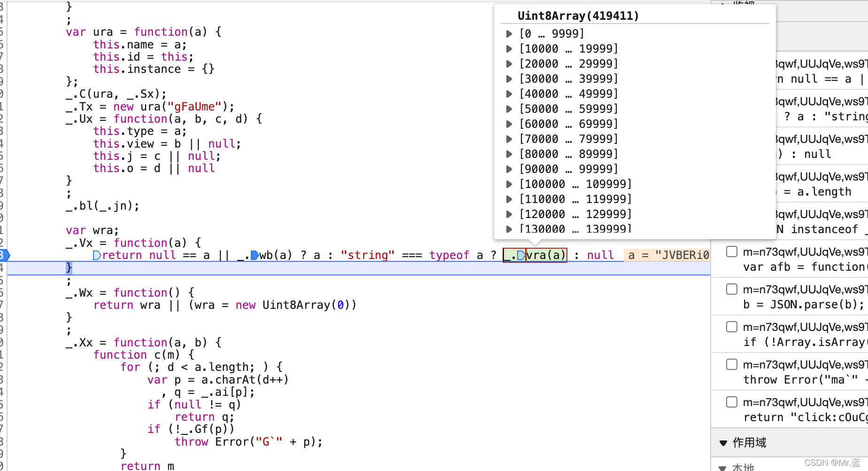868x471 pixels.
Task: Toggle breakpoint checkbox for 'throw Error("ma`"'
Action: 732,364
